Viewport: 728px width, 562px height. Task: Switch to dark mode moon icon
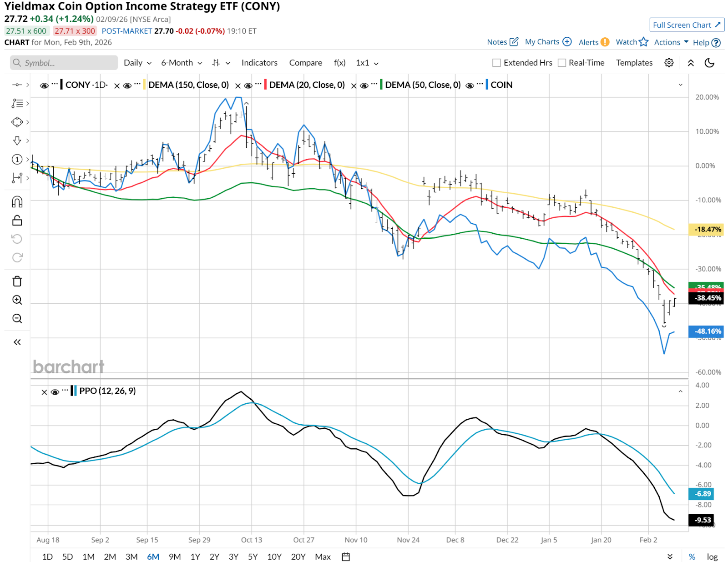pyautogui.click(x=709, y=63)
